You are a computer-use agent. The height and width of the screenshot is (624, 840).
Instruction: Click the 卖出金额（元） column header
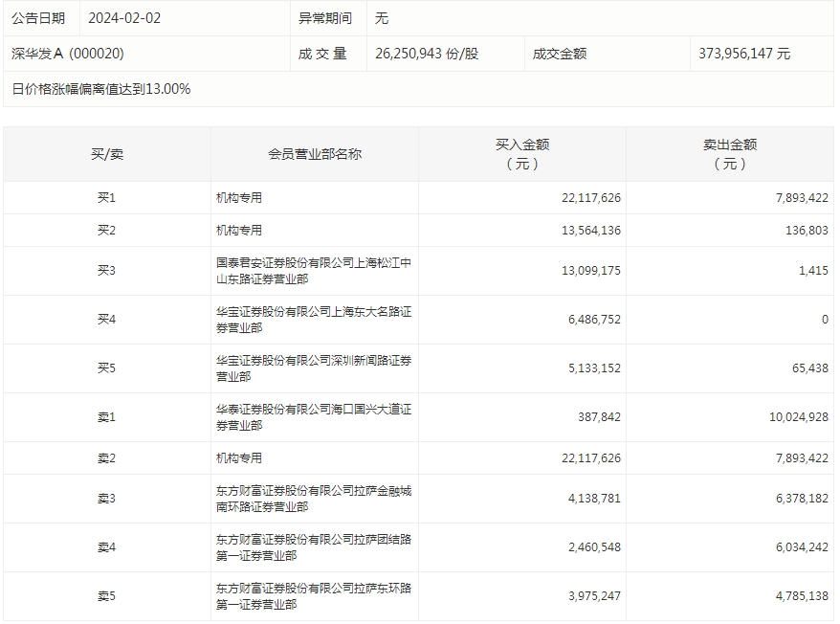(729, 154)
